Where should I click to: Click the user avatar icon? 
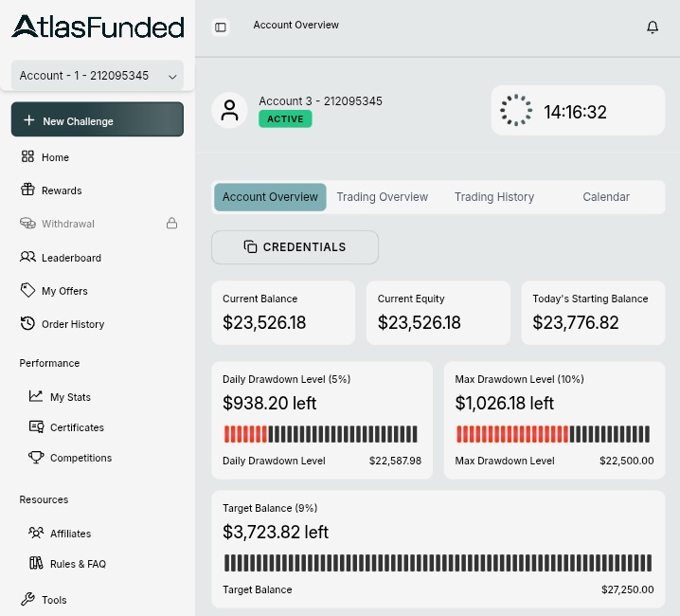[229, 110]
